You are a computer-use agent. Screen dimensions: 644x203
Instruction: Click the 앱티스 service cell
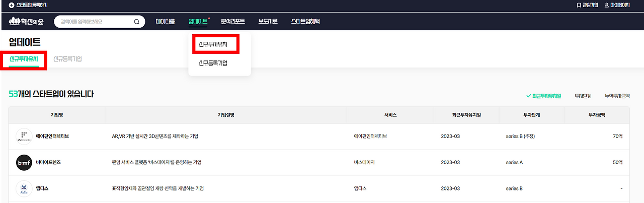360,188
